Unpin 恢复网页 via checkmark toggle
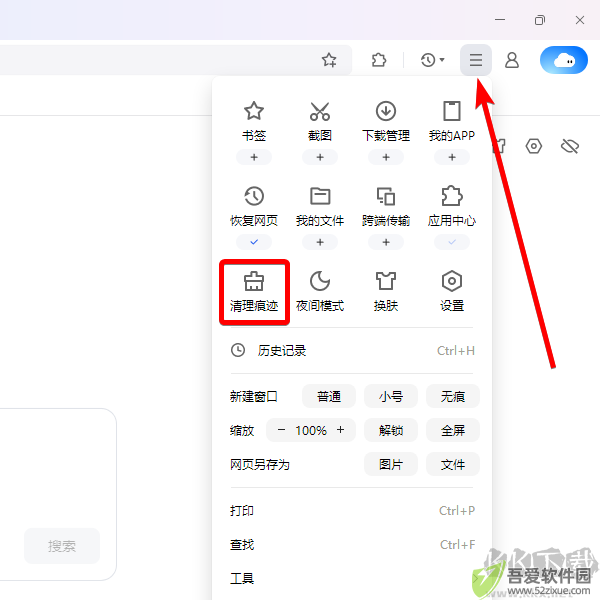Image resolution: width=600 pixels, height=600 pixels. coord(254,242)
